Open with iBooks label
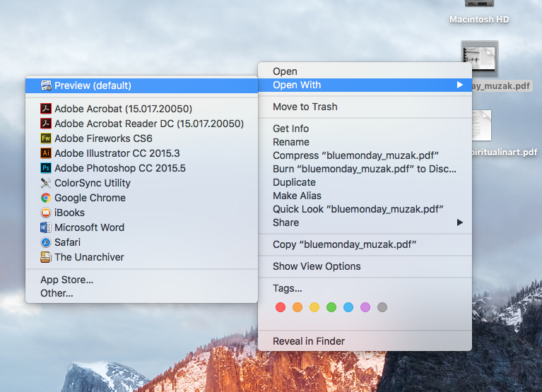Image resolution: width=542 pixels, height=392 pixels. click(69, 213)
